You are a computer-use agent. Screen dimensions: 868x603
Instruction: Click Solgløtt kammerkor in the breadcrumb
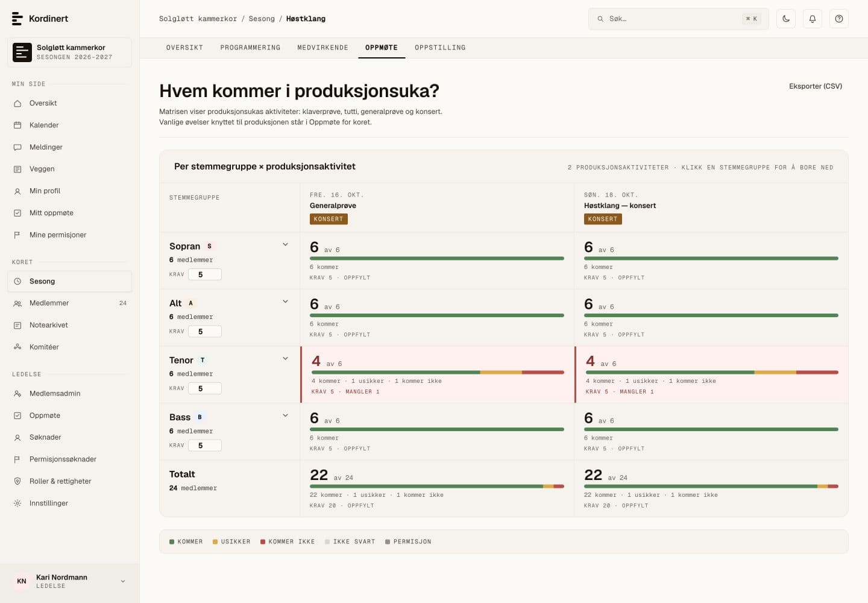[x=198, y=19]
